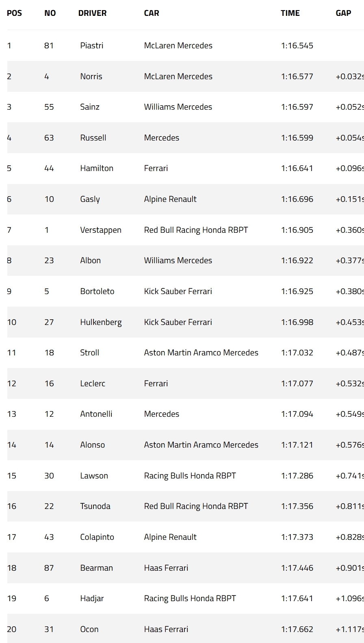Click the POS column header
The image size is (364, 643).
(x=14, y=13)
